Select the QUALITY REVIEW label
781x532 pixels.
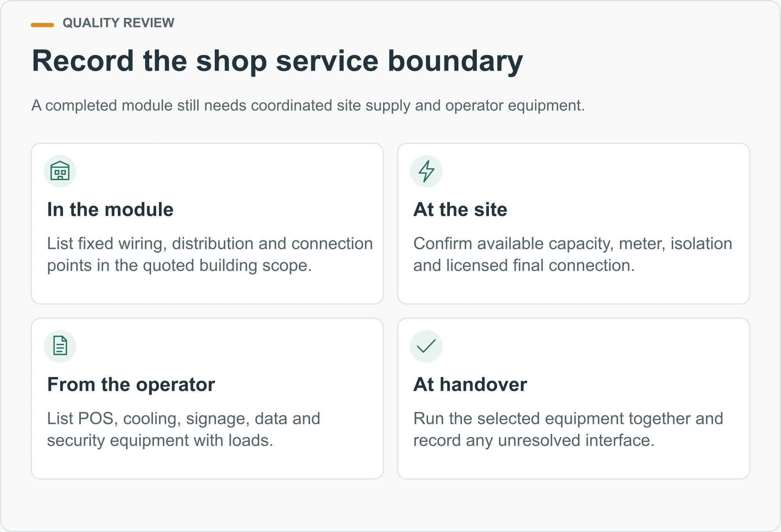pyautogui.click(x=118, y=23)
